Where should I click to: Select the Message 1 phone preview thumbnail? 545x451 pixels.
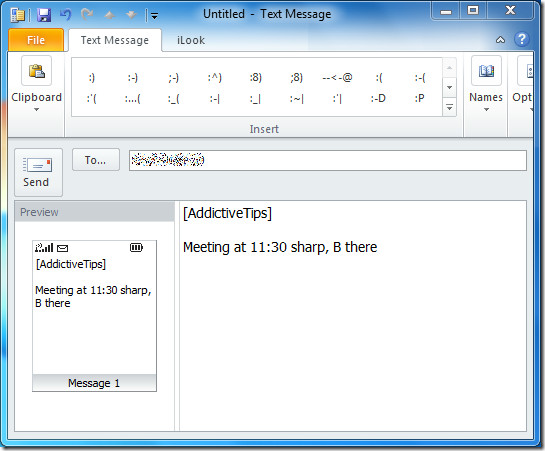pyautogui.click(x=95, y=316)
